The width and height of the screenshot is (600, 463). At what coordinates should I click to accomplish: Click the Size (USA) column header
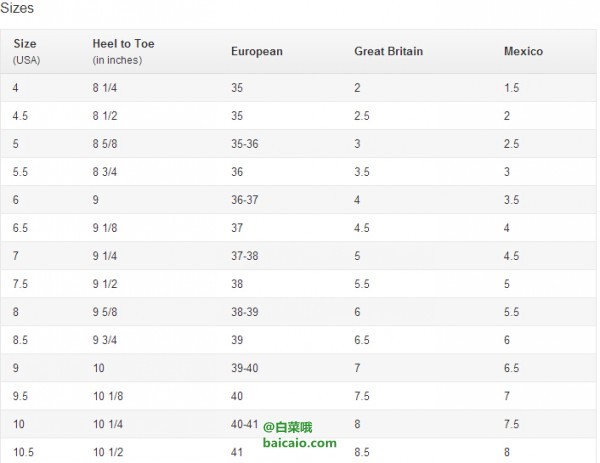26,51
